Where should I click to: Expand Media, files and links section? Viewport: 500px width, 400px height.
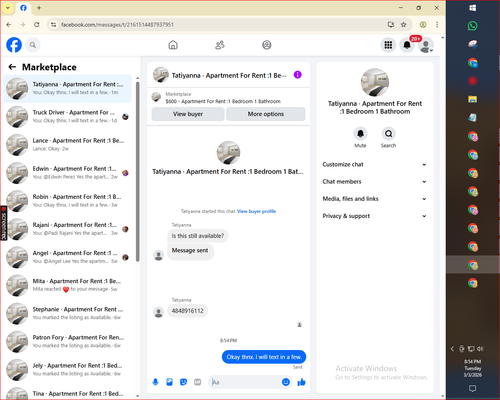(374, 199)
